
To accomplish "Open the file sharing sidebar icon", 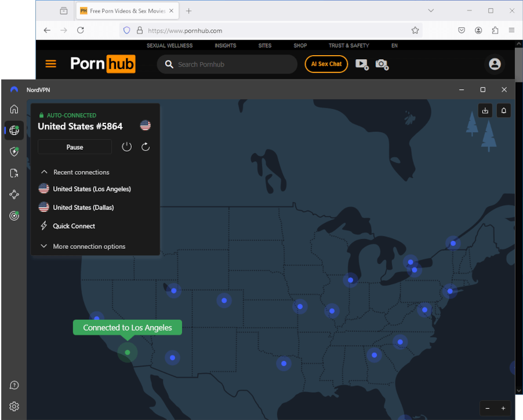I will 14,173.
